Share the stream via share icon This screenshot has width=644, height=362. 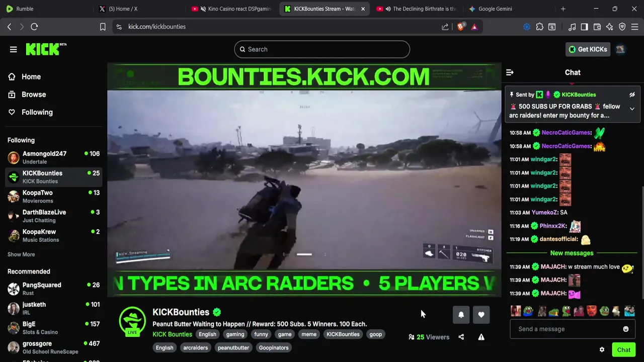pos(461,337)
